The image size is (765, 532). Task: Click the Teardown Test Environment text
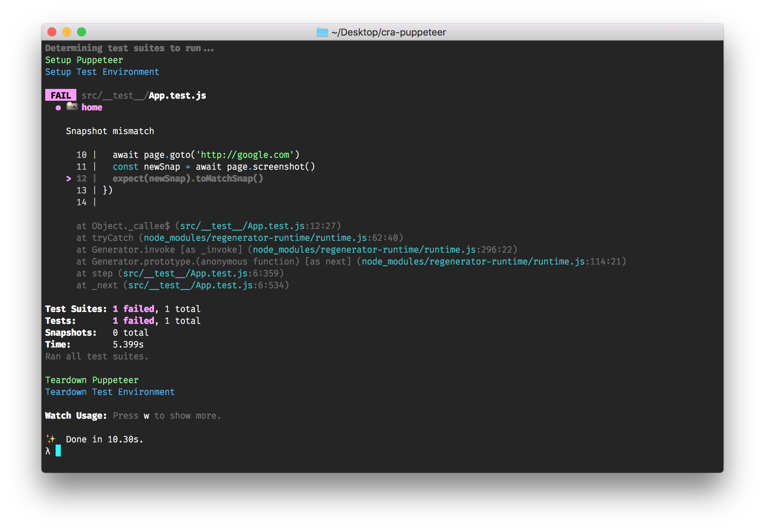pos(110,392)
